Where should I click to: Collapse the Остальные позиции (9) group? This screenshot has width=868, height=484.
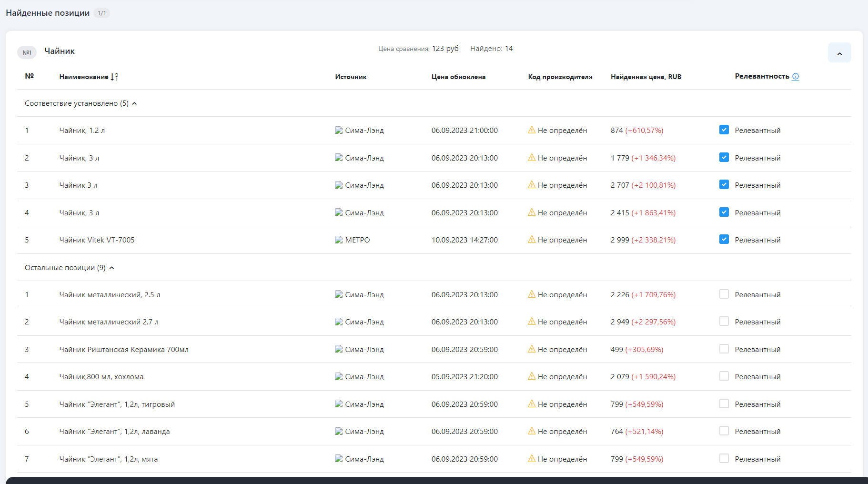click(111, 268)
